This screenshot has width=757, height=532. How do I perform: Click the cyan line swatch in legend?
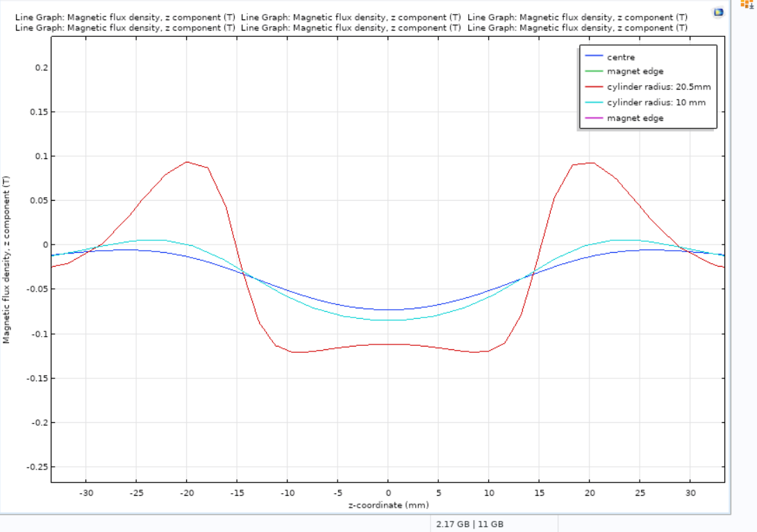tap(594, 102)
